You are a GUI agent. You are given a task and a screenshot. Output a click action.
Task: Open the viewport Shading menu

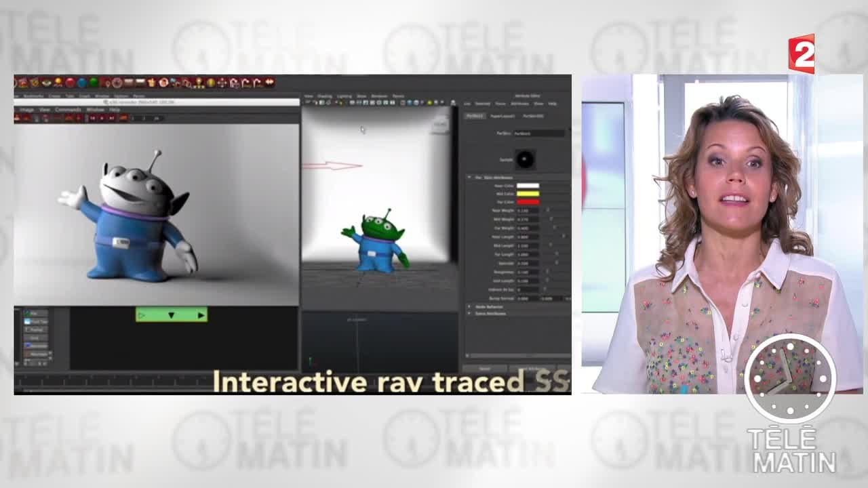click(x=325, y=96)
